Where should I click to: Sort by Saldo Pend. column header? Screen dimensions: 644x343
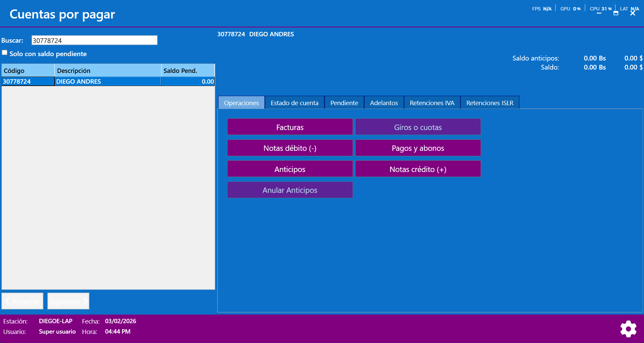pos(187,71)
